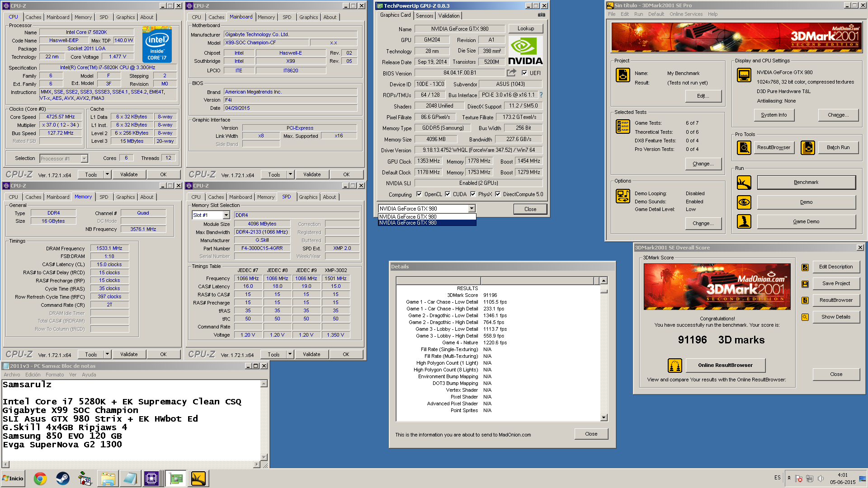Image resolution: width=868 pixels, height=488 pixels.
Task: Click the Display and CPU Settings monitor icon
Action: (744, 75)
